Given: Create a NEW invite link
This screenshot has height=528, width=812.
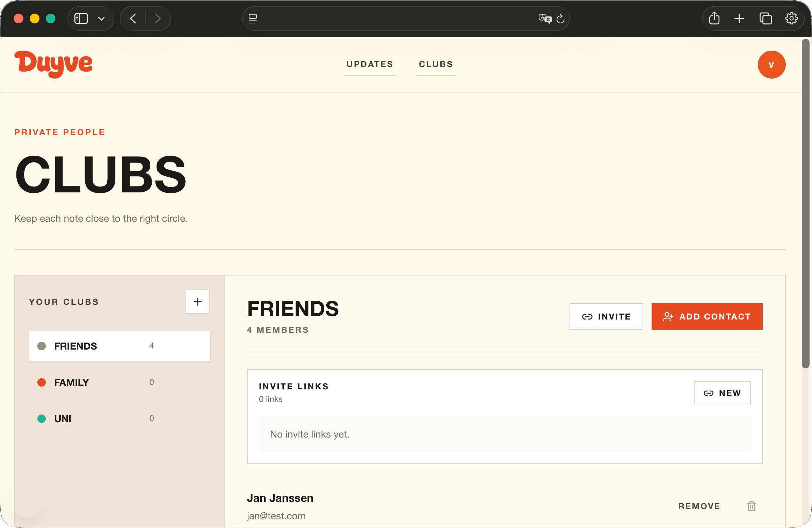Looking at the screenshot, I should [722, 393].
